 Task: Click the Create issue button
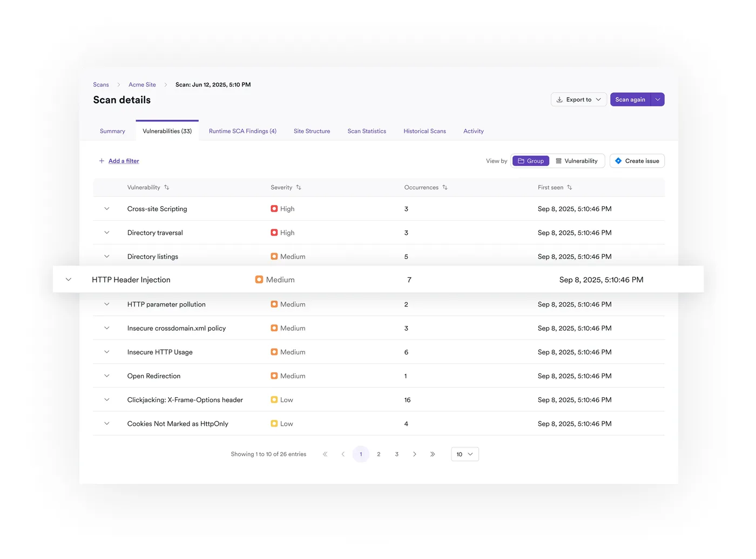637,161
